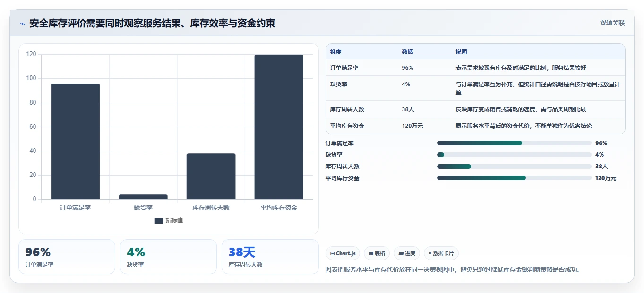Open the 4% 缺货率 KPI card

pyautogui.click(x=168, y=257)
